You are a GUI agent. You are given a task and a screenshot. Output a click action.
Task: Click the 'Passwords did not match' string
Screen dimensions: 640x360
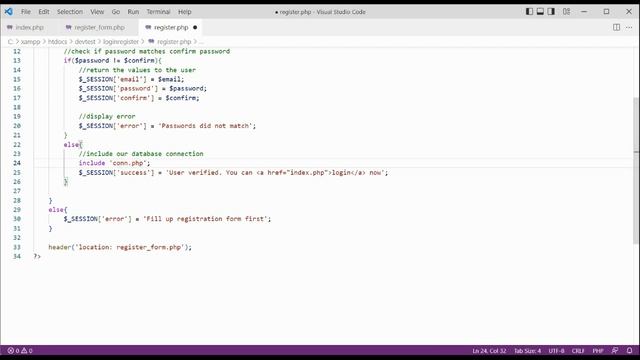click(205, 126)
